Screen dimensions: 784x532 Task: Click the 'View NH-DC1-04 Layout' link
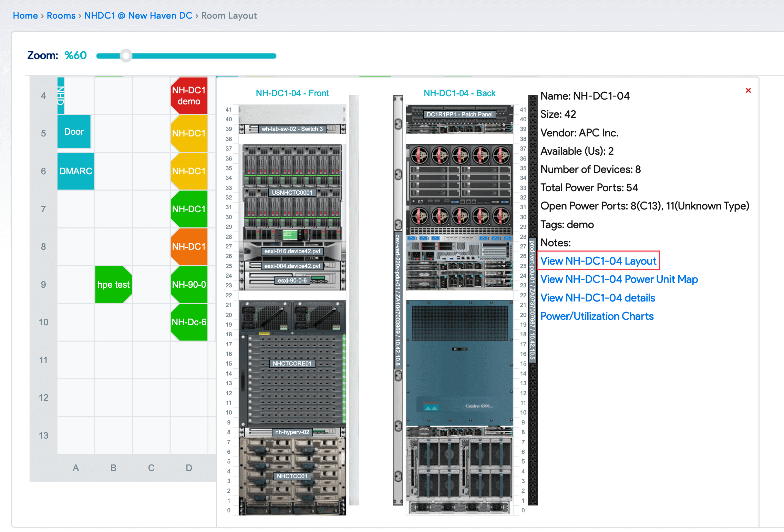(x=598, y=261)
